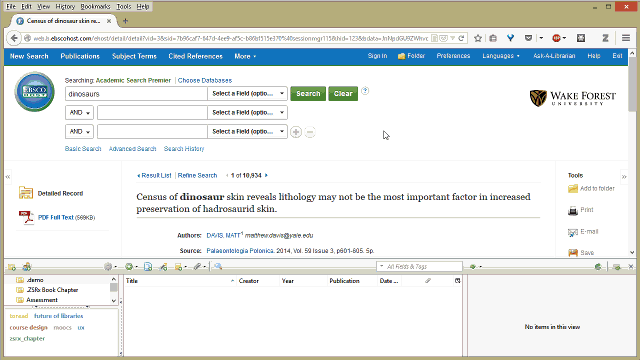Toggle the 'ux' tag filter
640x360 pixels.
coord(81,327)
